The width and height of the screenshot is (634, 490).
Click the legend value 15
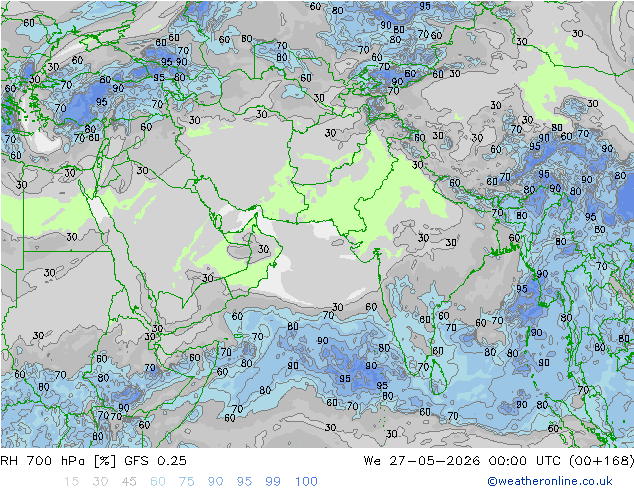(71, 481)
